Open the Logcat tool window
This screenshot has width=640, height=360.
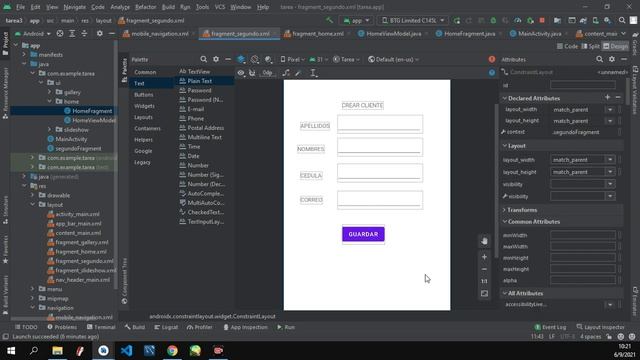(166, 327)
